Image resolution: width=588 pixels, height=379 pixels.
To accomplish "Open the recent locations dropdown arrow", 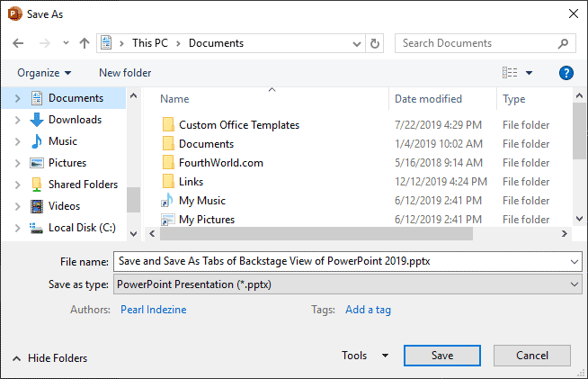I will pos(66,43).
